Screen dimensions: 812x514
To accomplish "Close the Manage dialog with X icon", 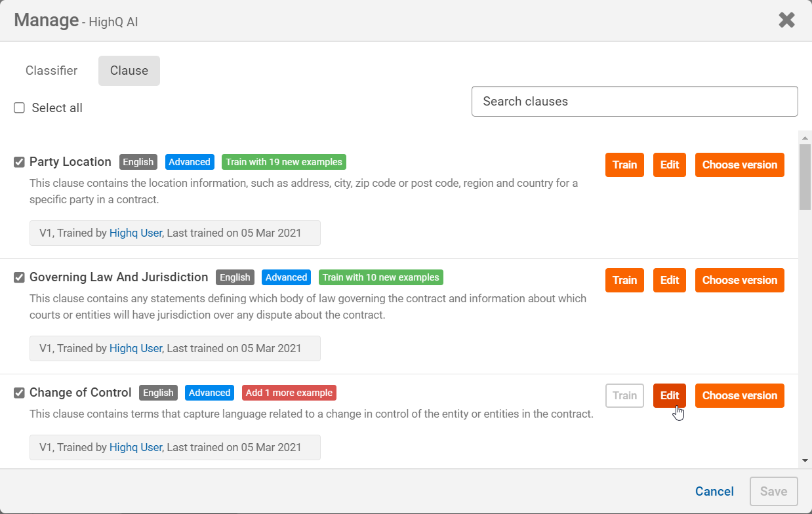I will pos(786,20).
